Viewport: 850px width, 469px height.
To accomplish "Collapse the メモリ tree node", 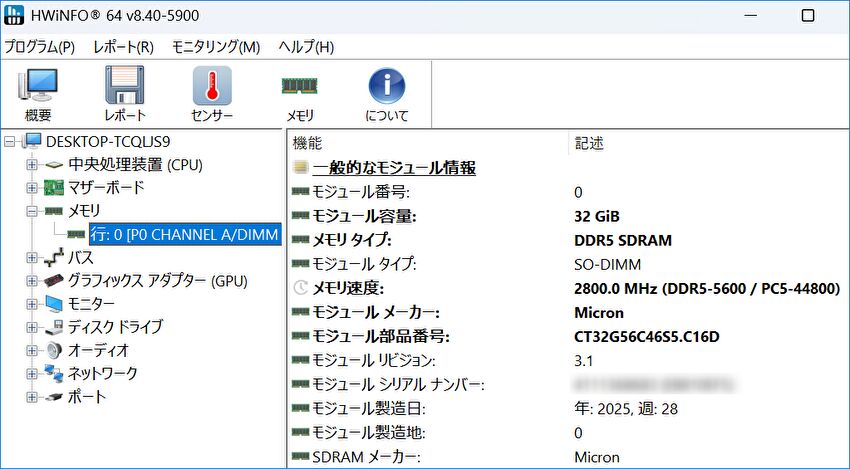I will (x=32, y=211).
